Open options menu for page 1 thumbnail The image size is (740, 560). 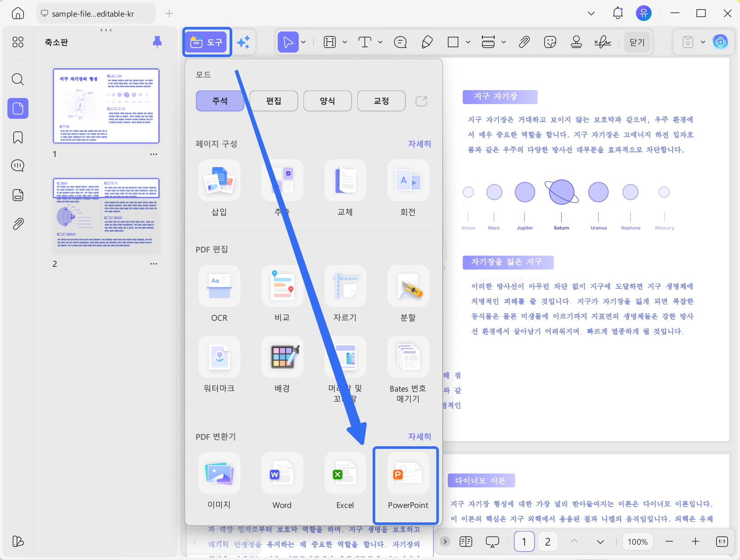154,154
